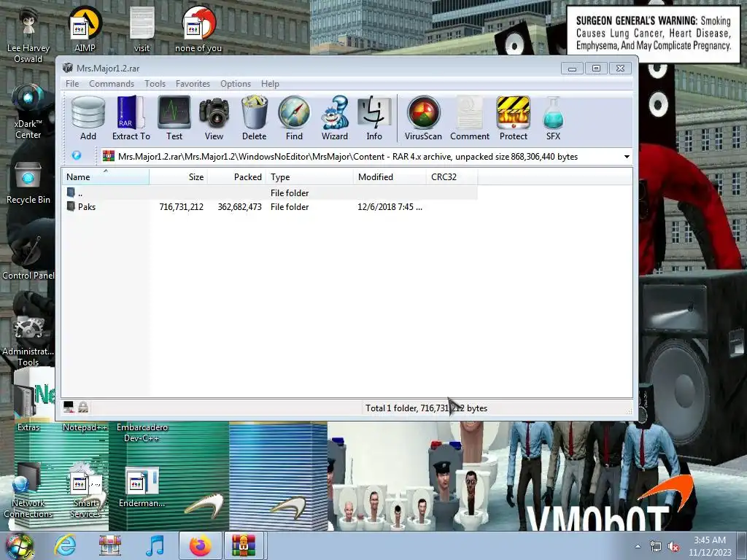Screen dimensions: 747x560
Task: Open the AIMP desktop shortcut
Action: point(85,29)
